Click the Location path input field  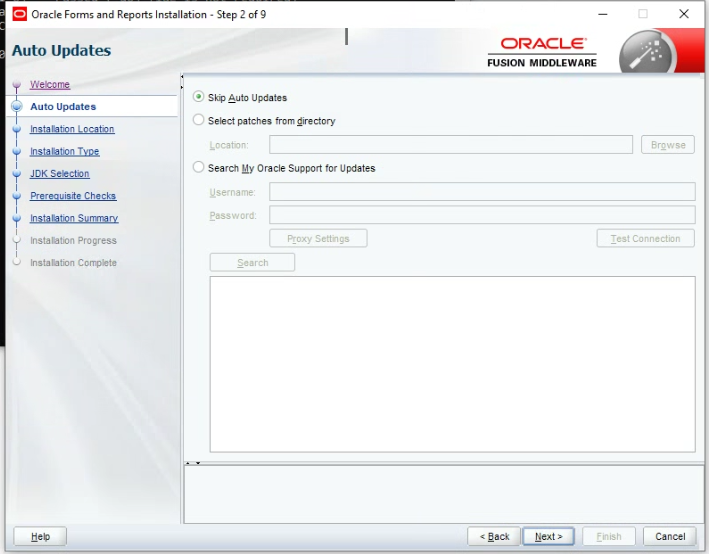tap(451, 145)
